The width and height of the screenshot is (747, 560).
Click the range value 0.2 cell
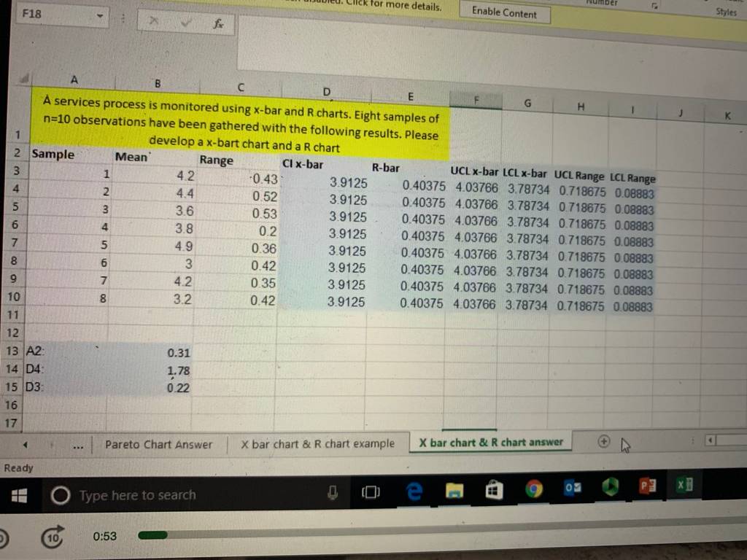click(236, 231)
